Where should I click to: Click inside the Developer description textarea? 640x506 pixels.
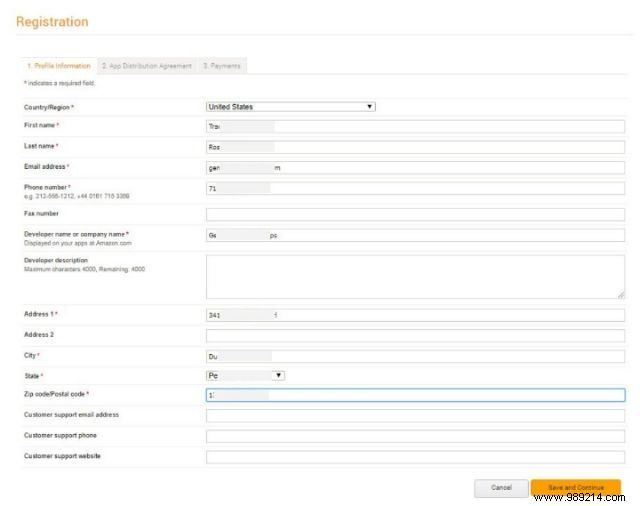point(415,276)
